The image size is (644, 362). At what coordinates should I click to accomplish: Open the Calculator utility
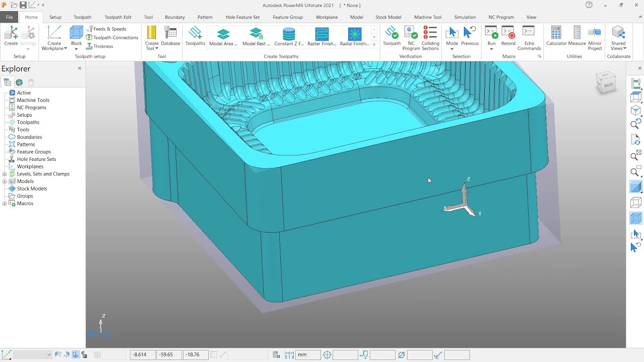pyautogui.click(x=556, y=37)
